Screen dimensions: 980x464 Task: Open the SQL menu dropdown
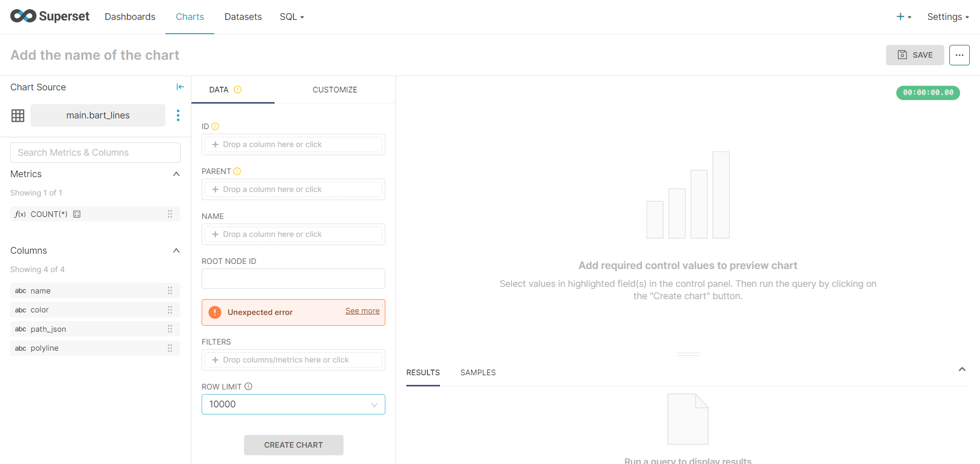point(292,17)
